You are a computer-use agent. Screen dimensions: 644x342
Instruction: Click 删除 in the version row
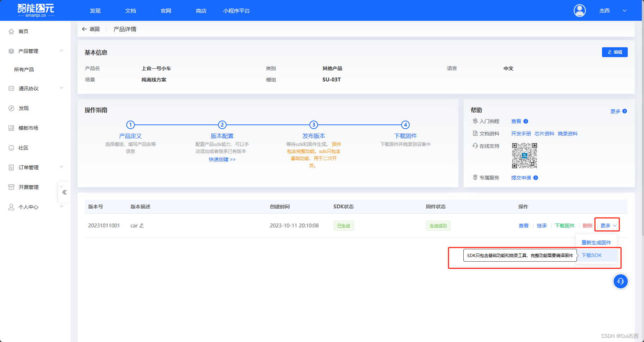tap(588, 226)
